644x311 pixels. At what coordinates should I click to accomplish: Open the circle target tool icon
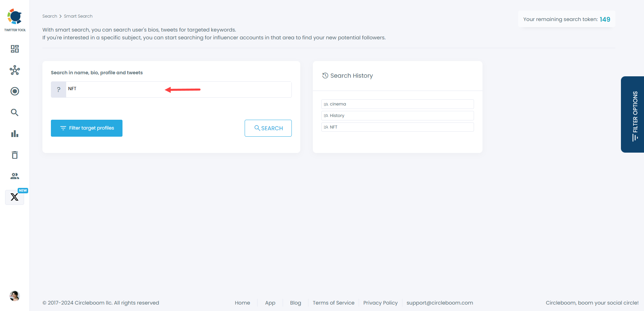(x=15, y=91)
